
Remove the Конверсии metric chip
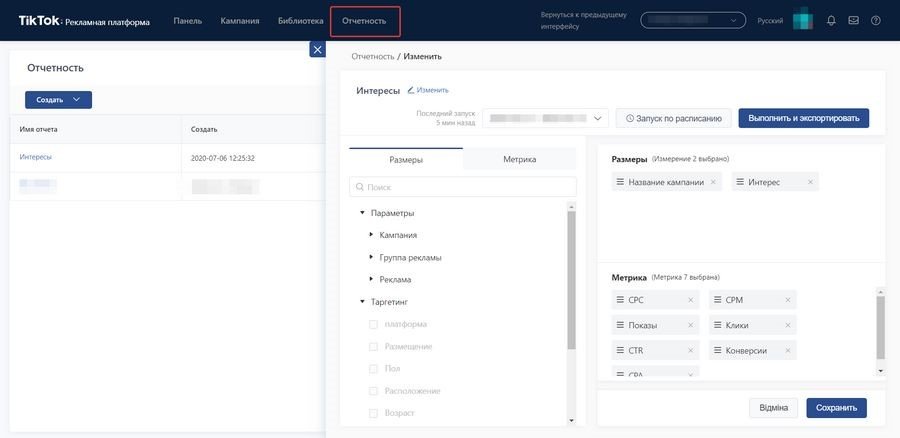click(788, 350)
